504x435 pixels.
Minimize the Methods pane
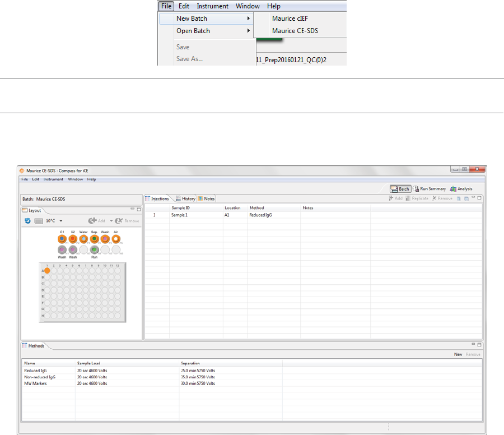[473, 344]
